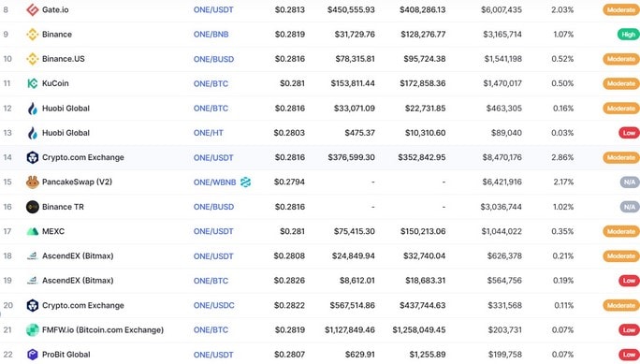Open the ONE/USDC pair on Crypto.com Exchange
Image resolution: width=640 pixels, height=364 pixels.
214,305
